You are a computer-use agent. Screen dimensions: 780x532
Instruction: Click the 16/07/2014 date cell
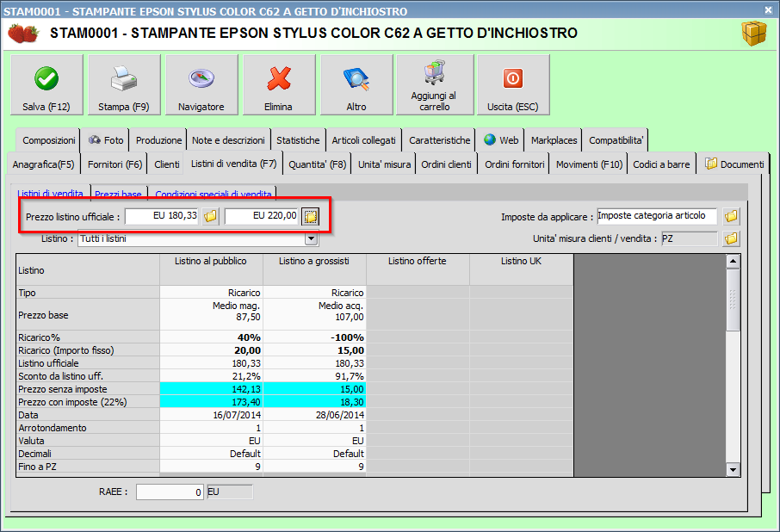211,415
